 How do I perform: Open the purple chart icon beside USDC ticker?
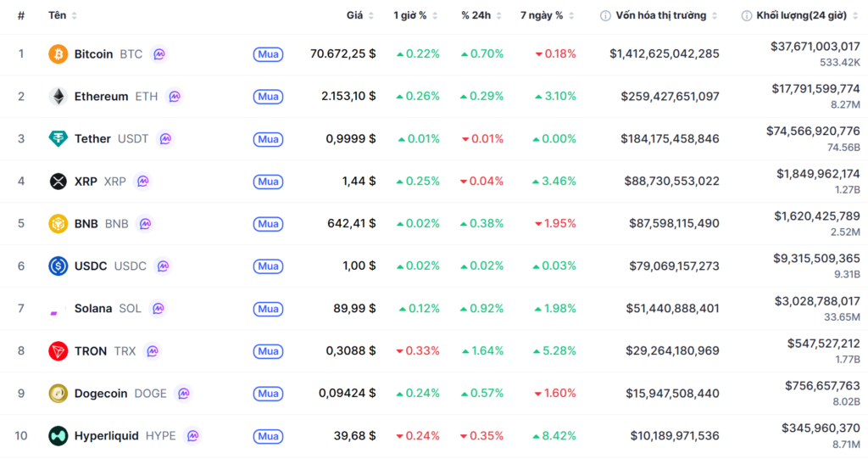click(x=163, y=266)
